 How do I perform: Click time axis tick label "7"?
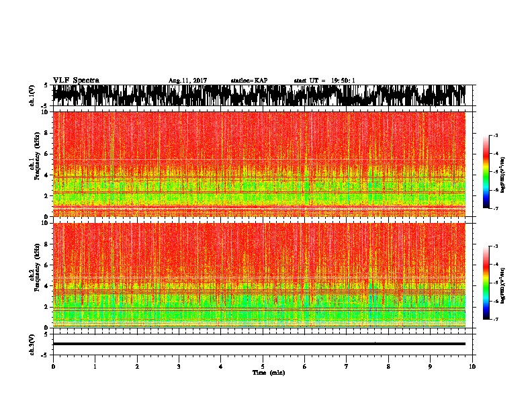tap(347, 367)
